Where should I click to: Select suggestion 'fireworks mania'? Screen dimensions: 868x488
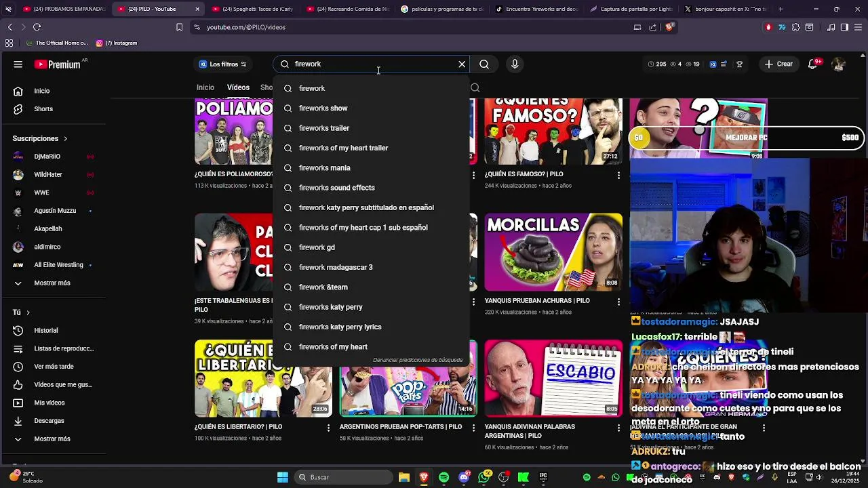(x=371, y=168)
